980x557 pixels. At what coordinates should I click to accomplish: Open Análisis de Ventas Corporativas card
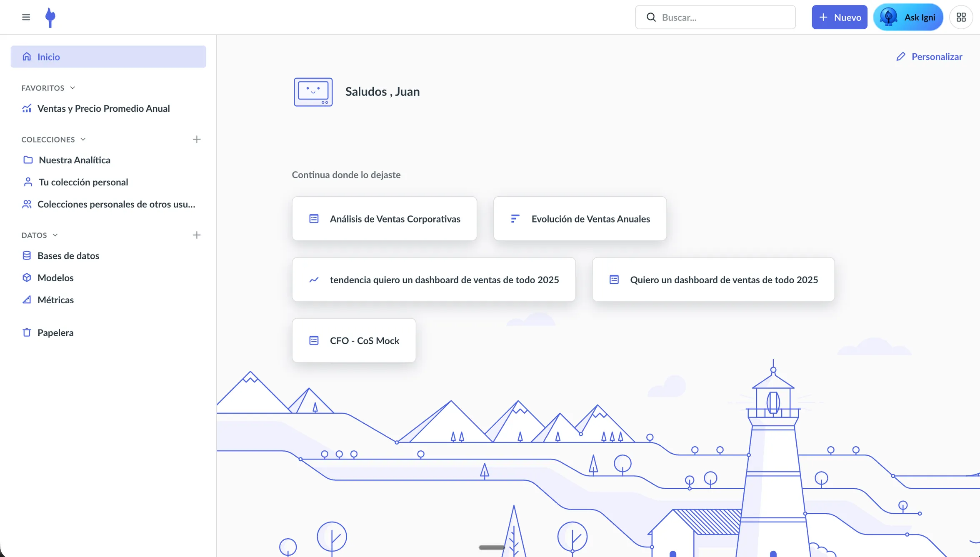384,219
